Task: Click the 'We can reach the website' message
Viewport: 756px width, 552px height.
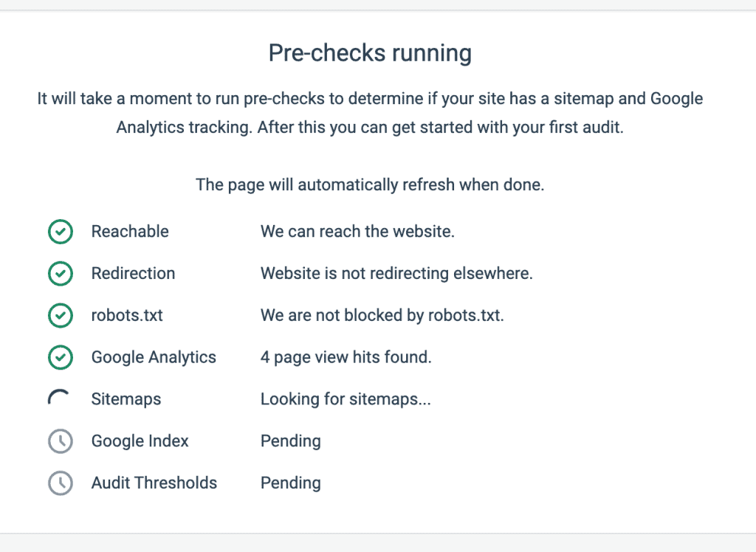Action: point(358,232)
